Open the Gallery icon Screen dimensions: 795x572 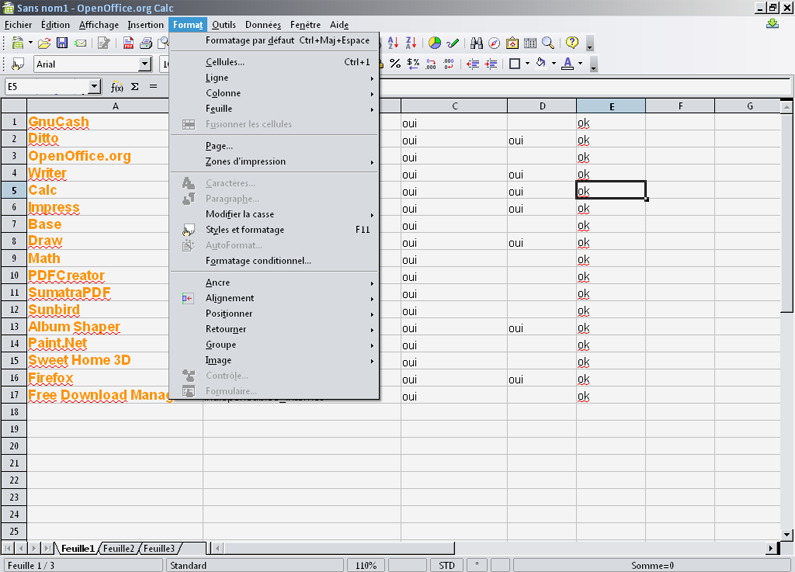click(512, 43)
